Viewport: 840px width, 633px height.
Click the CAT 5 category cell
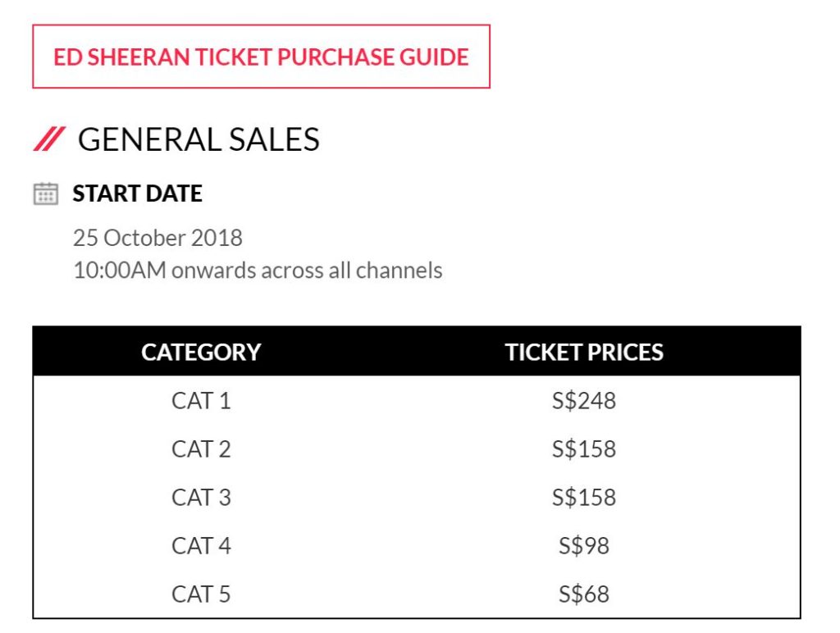201,594
